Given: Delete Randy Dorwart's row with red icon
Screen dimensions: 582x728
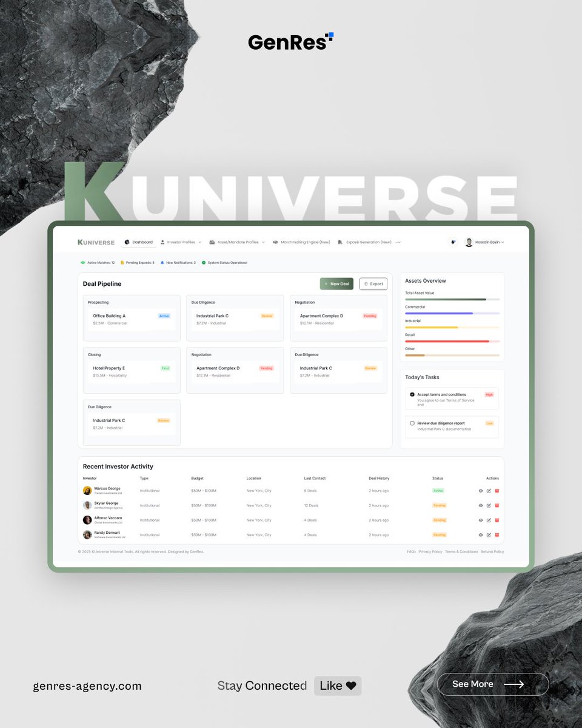Looking at the screenshot, I should point(497,535).
